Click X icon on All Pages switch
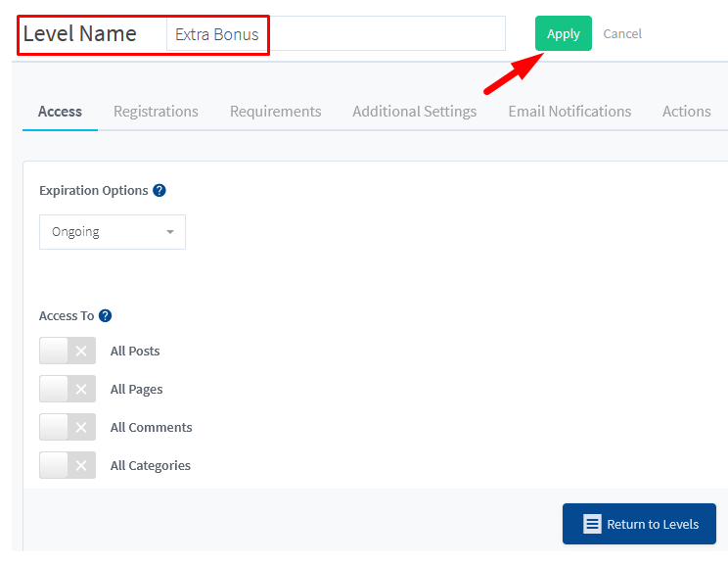The image size is (728, 564). pos(81,389)
